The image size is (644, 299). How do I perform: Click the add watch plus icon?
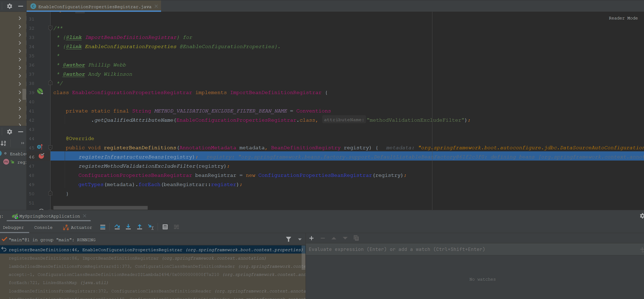[311, 238]
